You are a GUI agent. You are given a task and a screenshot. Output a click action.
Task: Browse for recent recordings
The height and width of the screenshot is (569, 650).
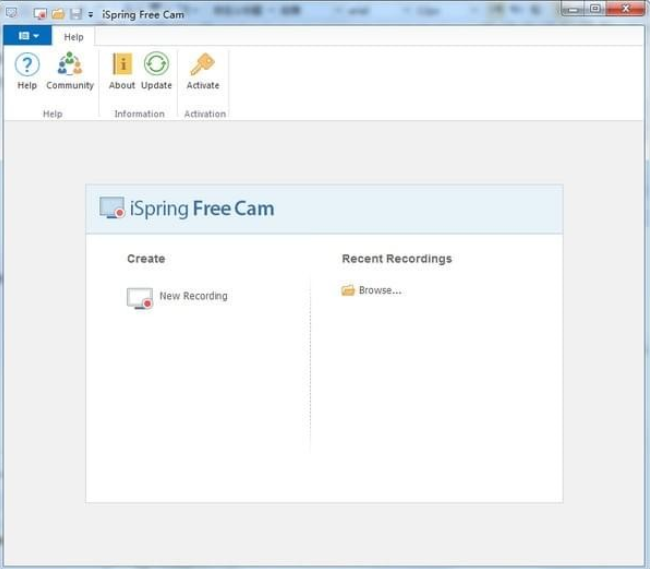click(371, 290)
